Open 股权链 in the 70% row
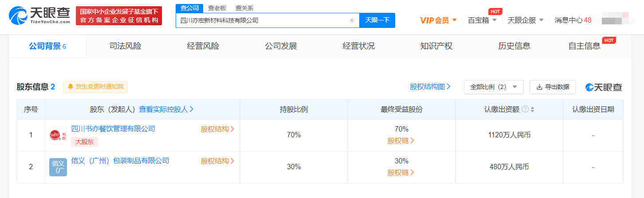This screenshot has height=198, width=644. [x=401, y=140]
